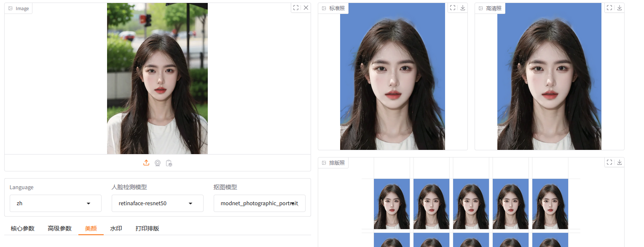Select the 水印 tab
This screenshot has width=644, height=247.
(116, 228)
